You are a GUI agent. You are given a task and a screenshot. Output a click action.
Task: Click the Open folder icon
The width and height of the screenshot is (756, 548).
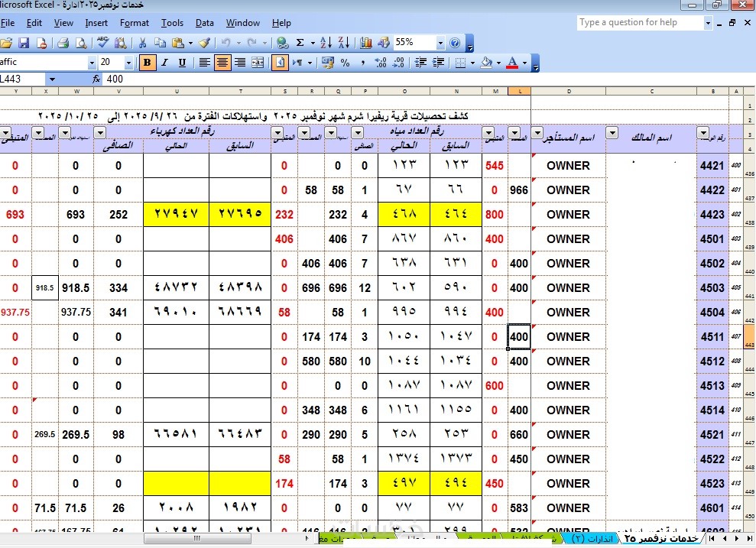6,43
